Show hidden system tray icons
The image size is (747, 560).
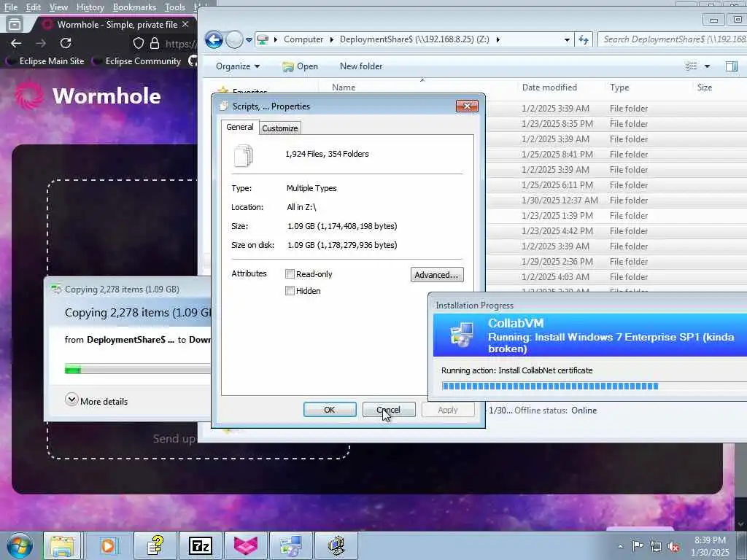coord(620,546)
